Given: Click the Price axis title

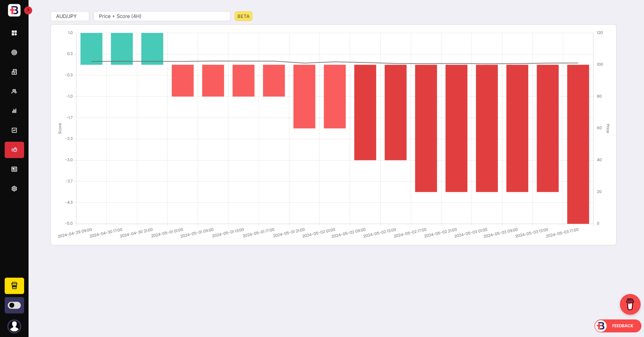Looking at the screenshot, I should click(608, 128).
